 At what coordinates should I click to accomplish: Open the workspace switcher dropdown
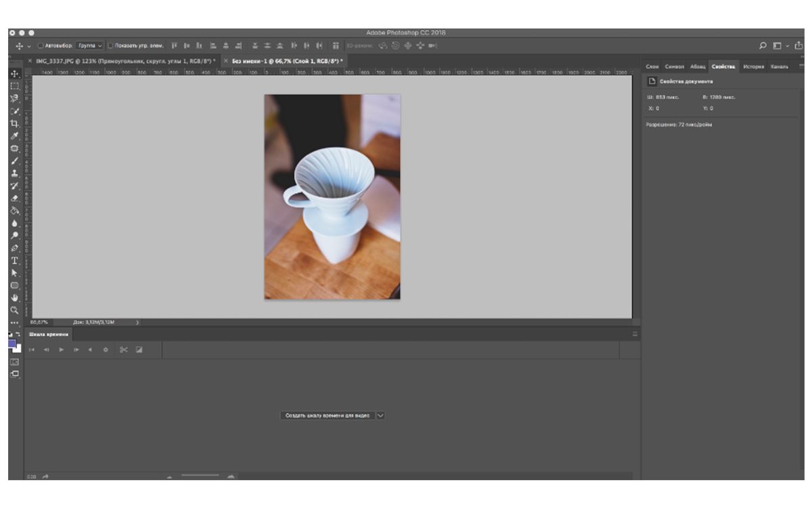tap(781, 45)
